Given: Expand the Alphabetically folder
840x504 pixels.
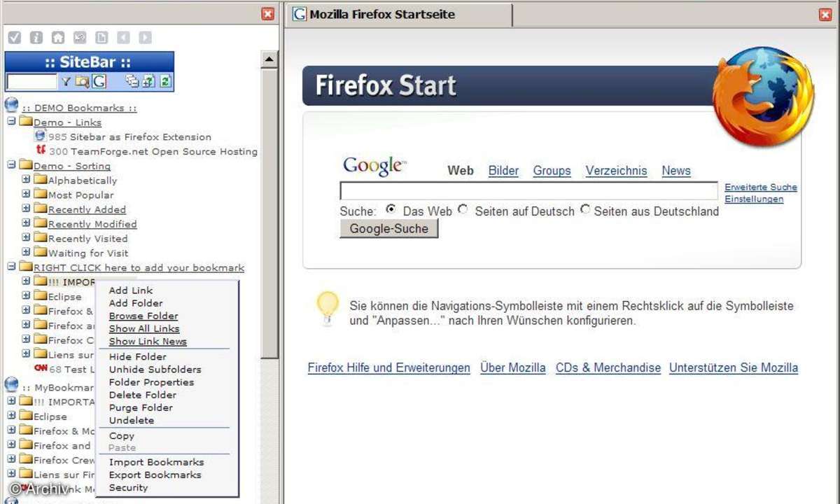Looking at the screenshot, I should click(x=26, y=179).
